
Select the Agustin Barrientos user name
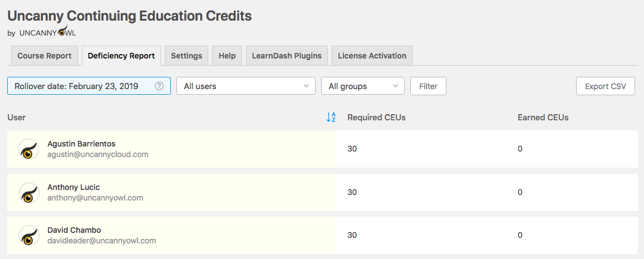81,144
